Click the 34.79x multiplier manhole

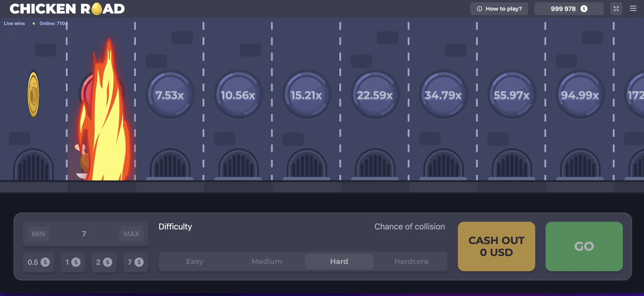pos(444,95)
